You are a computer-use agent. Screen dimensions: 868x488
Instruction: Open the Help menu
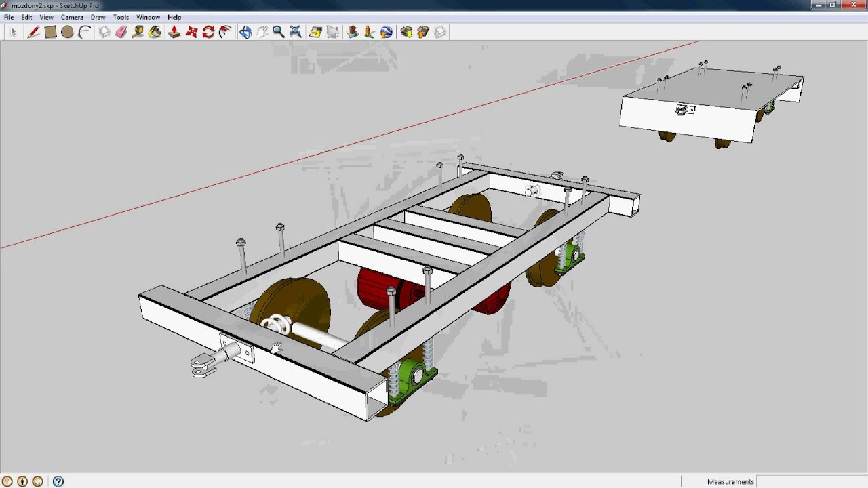click(174, 17)
